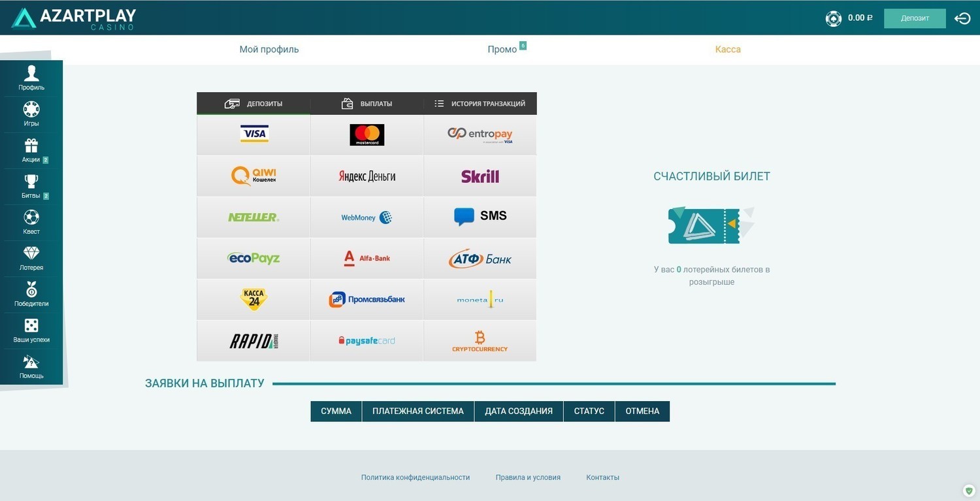Viewport: 980px width, 501px height.
Task: Open Контакты footer link
Action: tap(602, 477)
